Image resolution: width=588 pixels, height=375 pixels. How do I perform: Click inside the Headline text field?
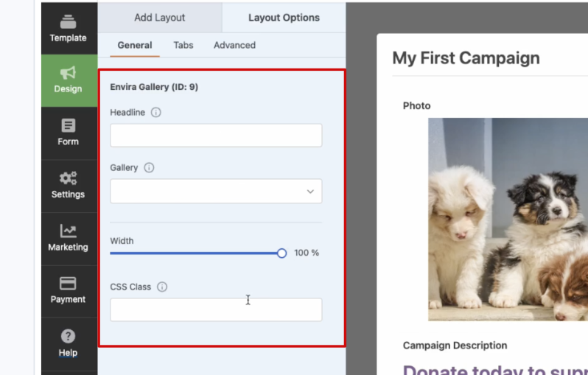point(216,136)
